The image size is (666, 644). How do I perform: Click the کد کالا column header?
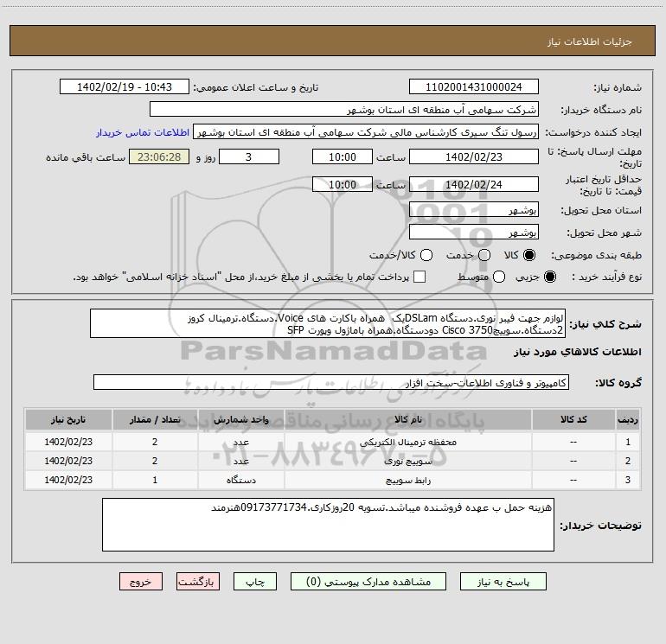click(x=573, y=419)
